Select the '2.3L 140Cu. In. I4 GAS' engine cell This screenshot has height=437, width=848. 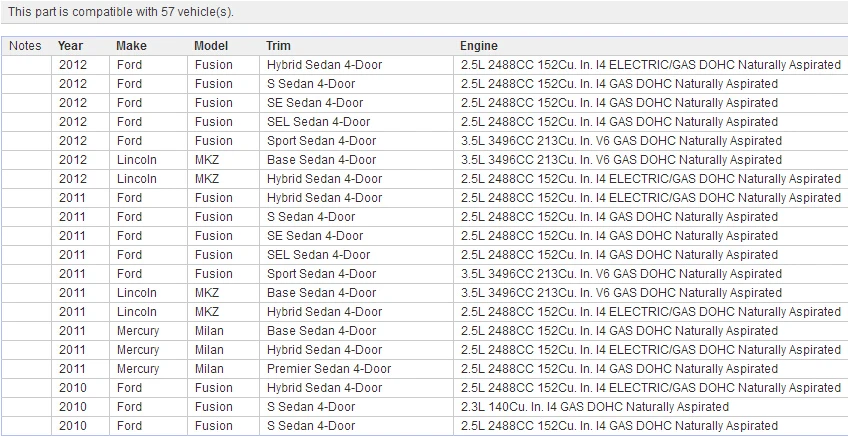tap(595, 407)
